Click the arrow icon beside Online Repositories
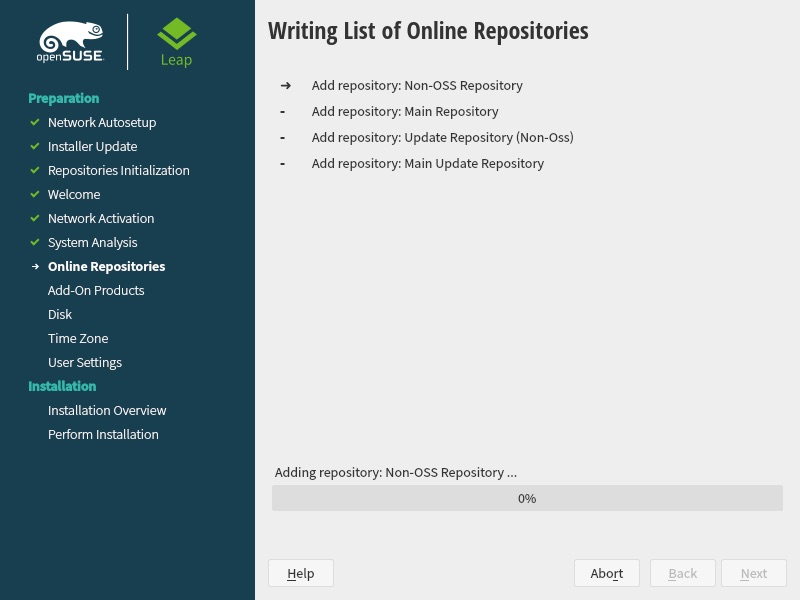This screenshot has width=800, height=600. tap(35, 266)
